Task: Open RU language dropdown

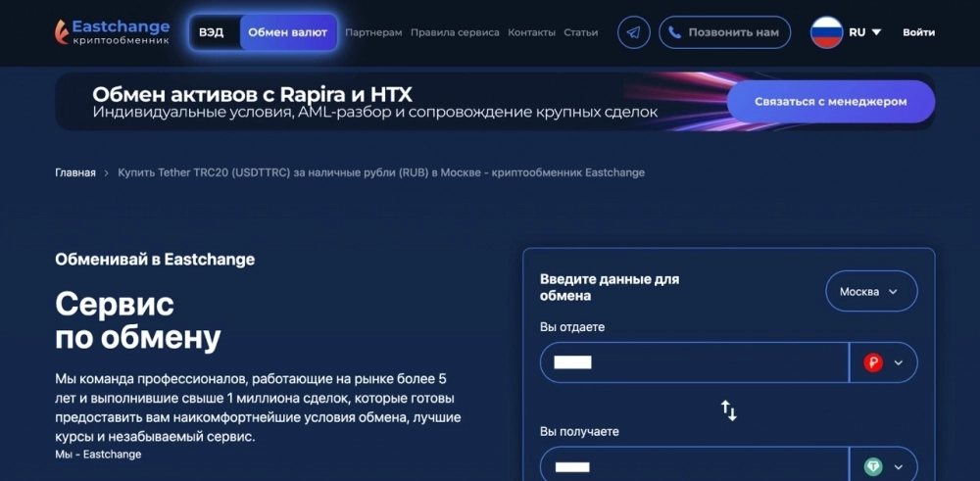Action: [x=865, y=32]
